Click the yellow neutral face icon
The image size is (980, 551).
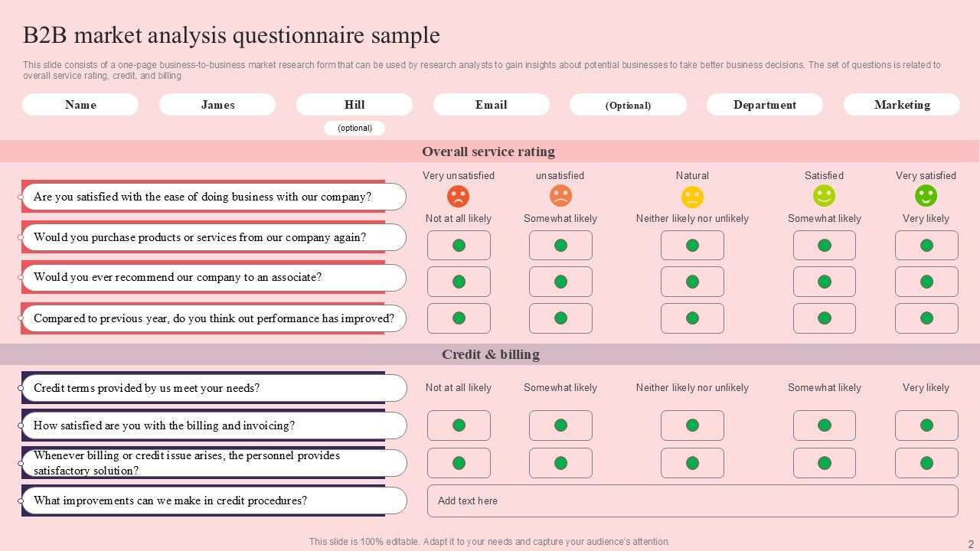(692, 197)
